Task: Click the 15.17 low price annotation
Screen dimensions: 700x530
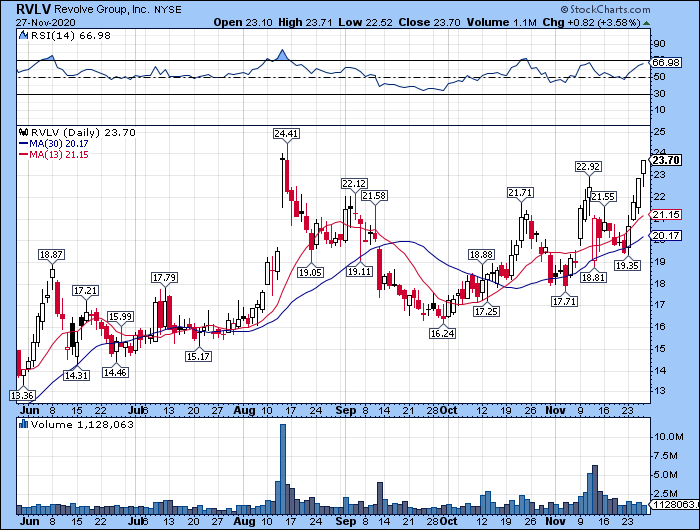Action: click(x=198, y=356)
